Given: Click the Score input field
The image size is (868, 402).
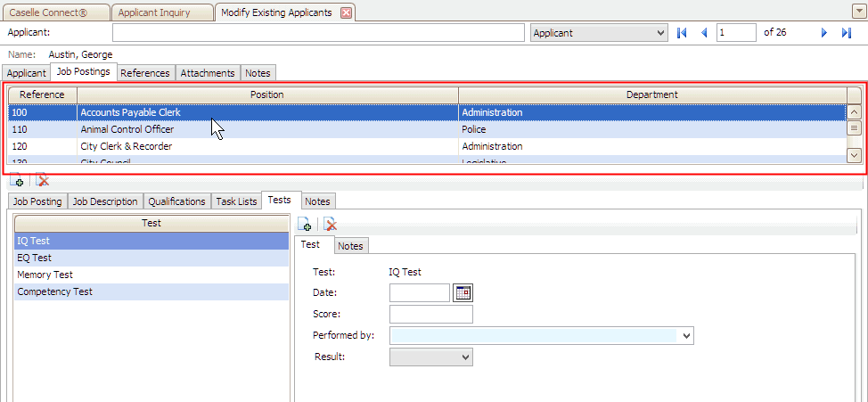Looking at the screenshot, I should [431, 315].
